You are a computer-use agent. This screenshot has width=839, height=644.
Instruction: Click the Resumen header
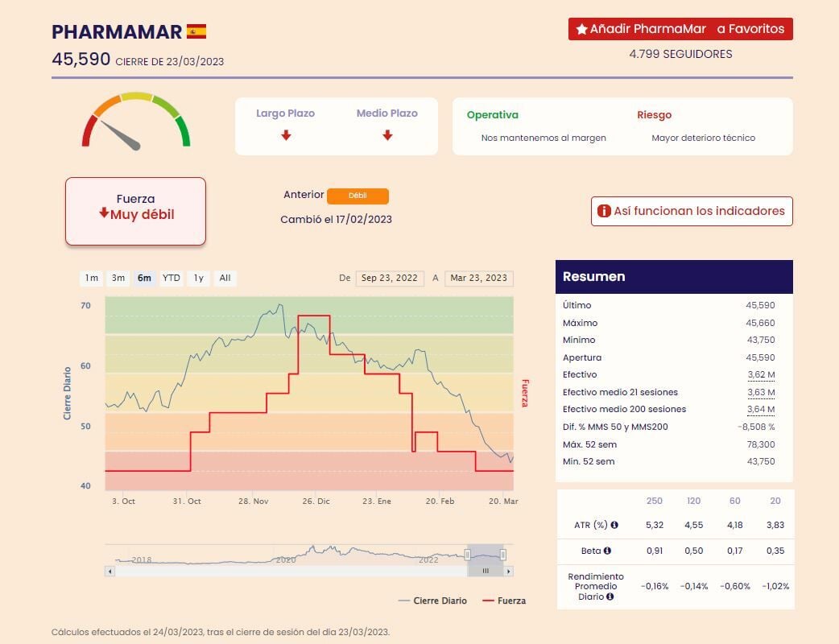674,277
